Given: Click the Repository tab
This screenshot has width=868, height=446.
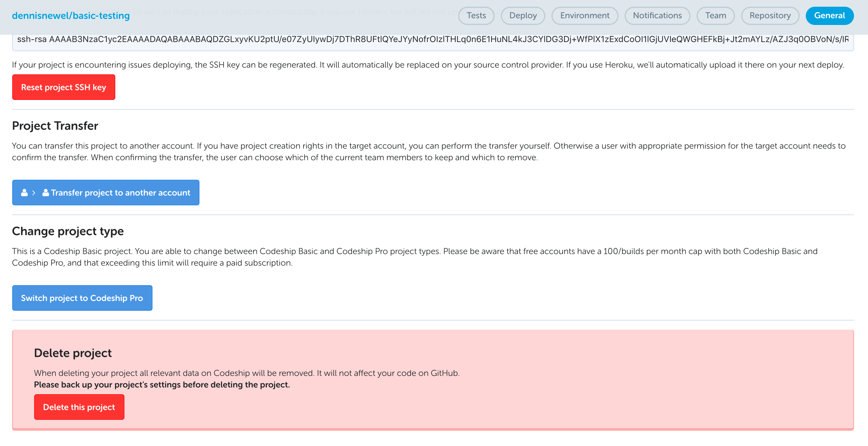Looking at the screenshot, I should 769,15.
